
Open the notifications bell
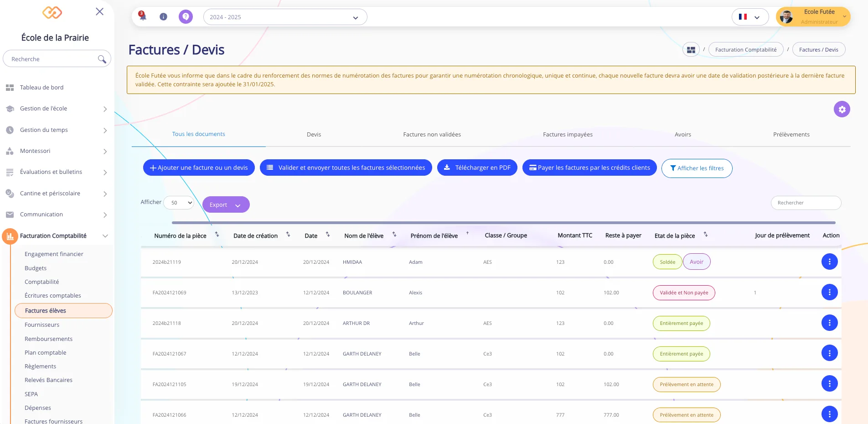[x=143, y=16]
